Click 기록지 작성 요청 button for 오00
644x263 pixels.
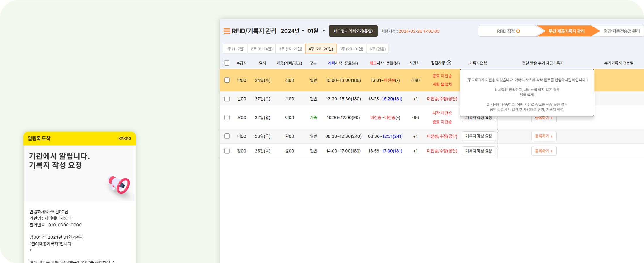pyautogui.click(x=479, y=118)
